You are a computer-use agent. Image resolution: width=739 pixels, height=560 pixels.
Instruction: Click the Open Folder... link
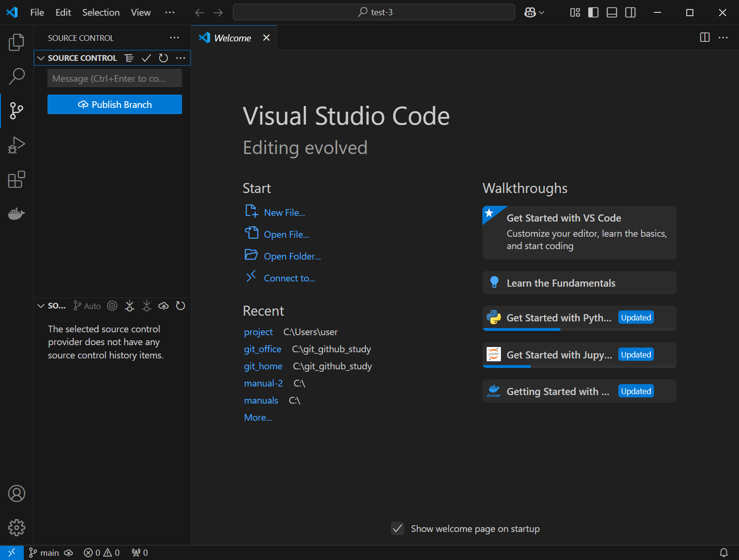(292, 256)
